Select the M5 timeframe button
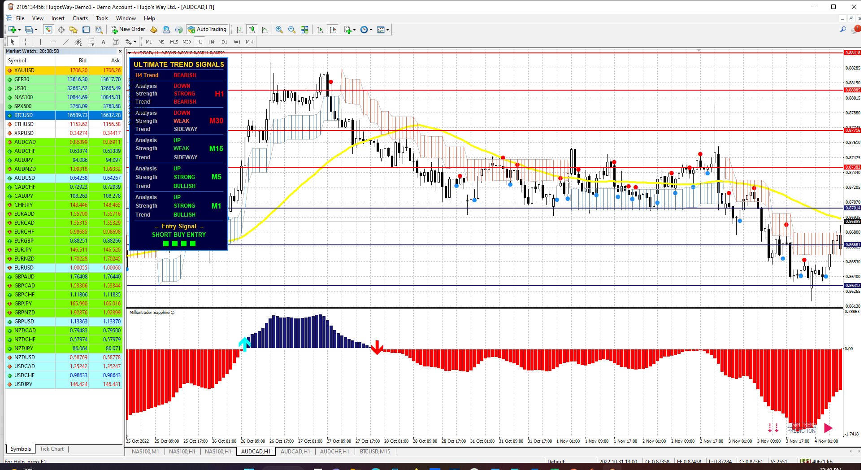This screenshot has width=868, height=470. click(x=161, y=42)
